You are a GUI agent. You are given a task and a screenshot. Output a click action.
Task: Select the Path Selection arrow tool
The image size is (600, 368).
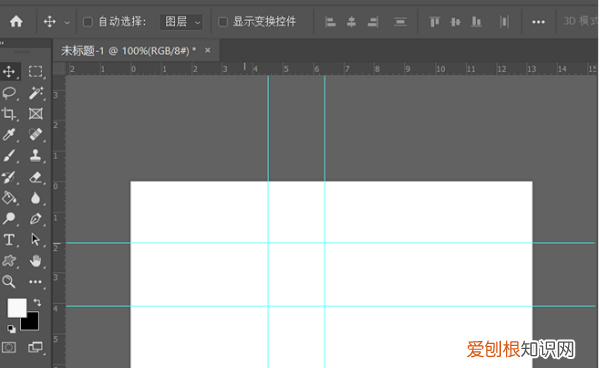coord(36,240)
